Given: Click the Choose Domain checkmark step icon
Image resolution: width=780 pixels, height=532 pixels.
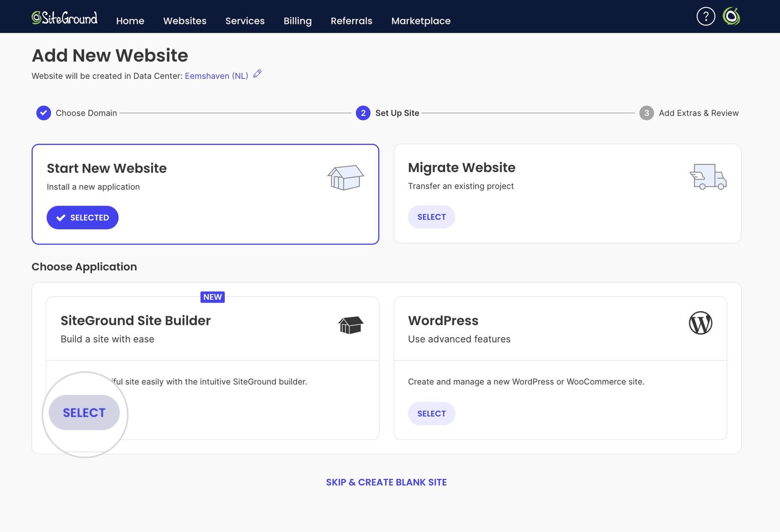Looking at the screenshot, I should coord(43,113).
